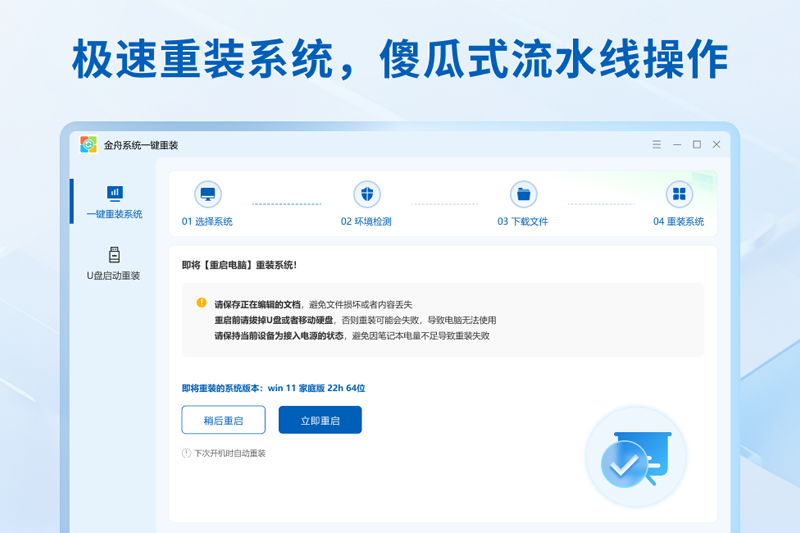Click the 立即重启 button
The height and width of the screenshot is (533, 800).
[320, 420]
